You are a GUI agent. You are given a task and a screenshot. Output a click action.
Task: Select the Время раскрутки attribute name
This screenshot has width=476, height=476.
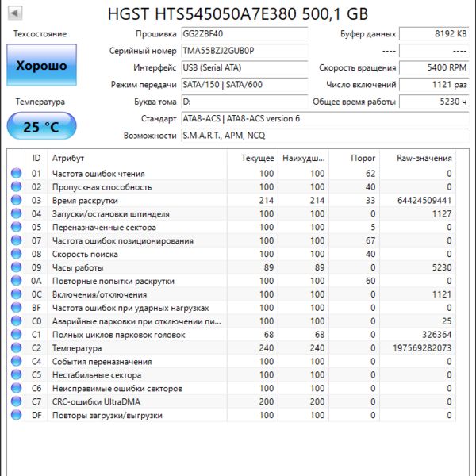(x=85, y=201)
